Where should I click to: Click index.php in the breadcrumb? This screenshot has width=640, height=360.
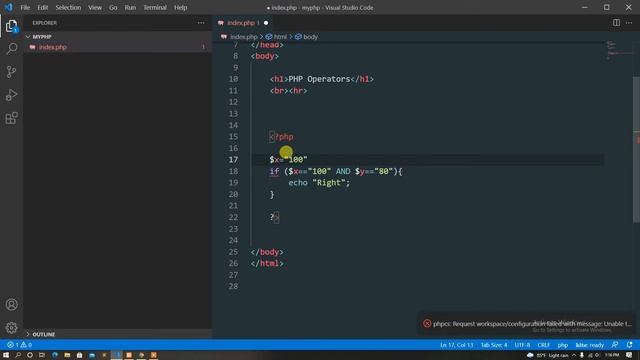[243, 37]
